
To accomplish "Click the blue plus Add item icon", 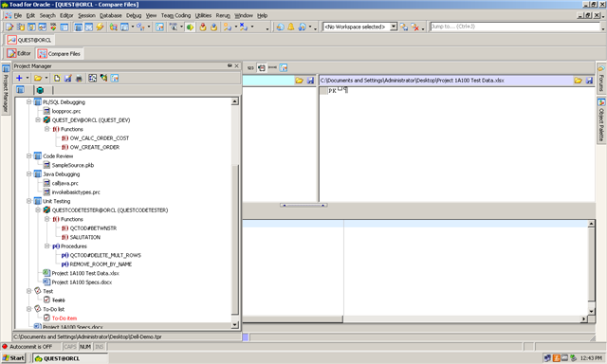I will point(19,78).
